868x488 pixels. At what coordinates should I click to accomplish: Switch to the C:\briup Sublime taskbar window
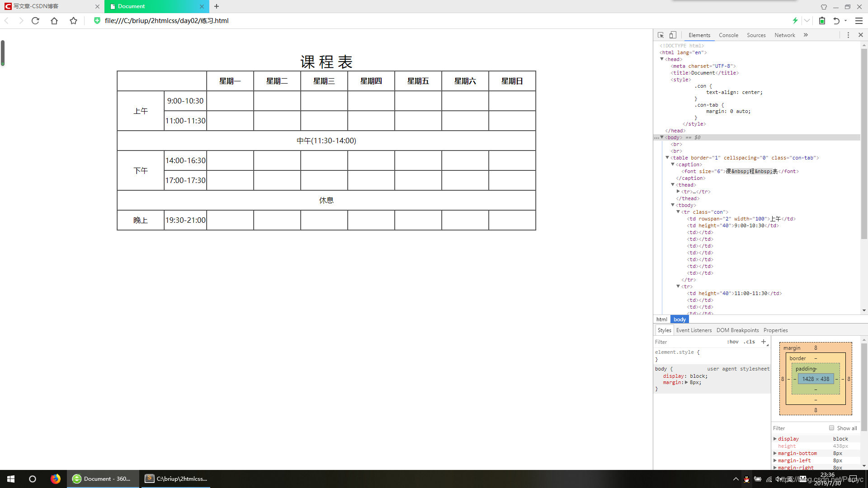[176, 479]
